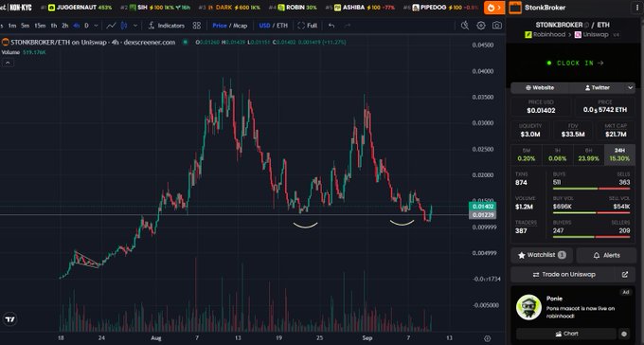Open the Indicators menu
The height and width of the screenshot is (345, 644).
tap(167, 26)
